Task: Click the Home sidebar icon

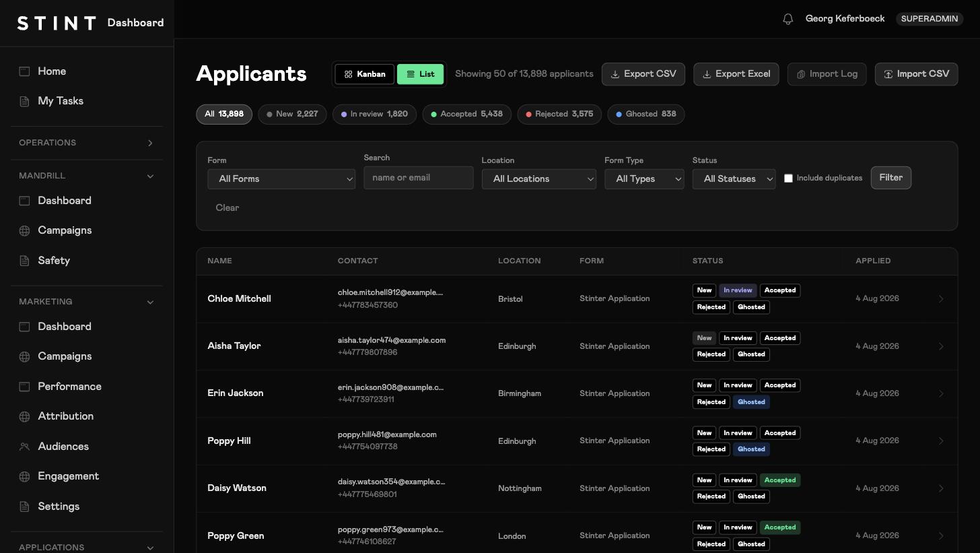Action: click(24, 71)
